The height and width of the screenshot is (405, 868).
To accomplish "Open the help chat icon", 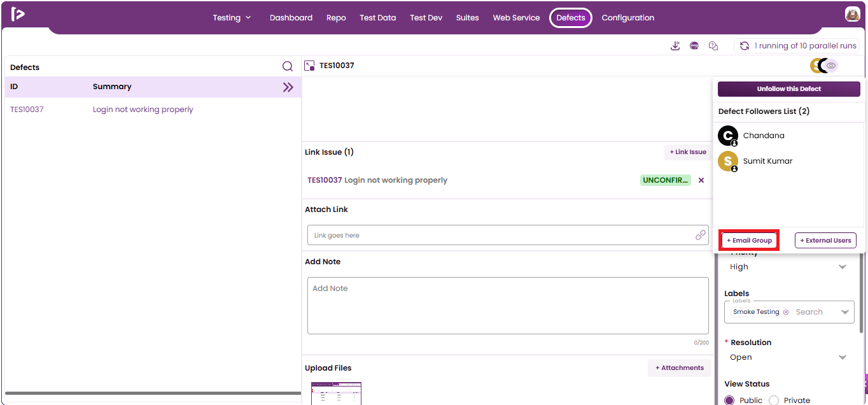I will [x=713, y=46].
